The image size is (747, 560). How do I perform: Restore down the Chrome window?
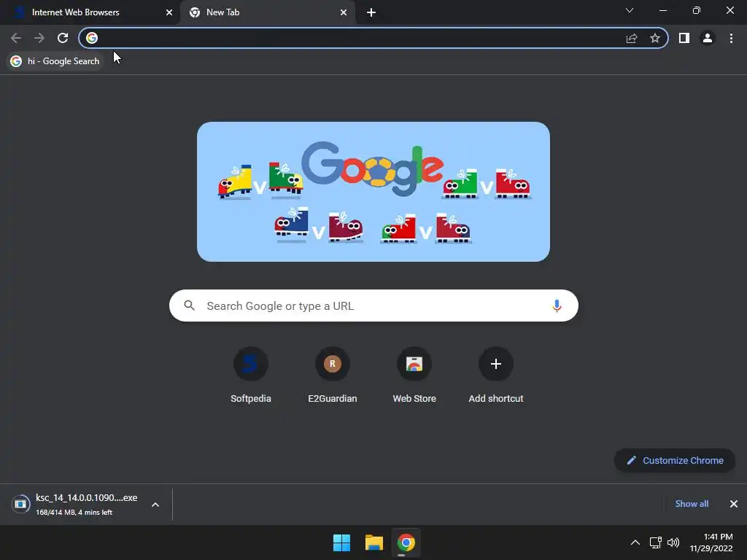697,10
